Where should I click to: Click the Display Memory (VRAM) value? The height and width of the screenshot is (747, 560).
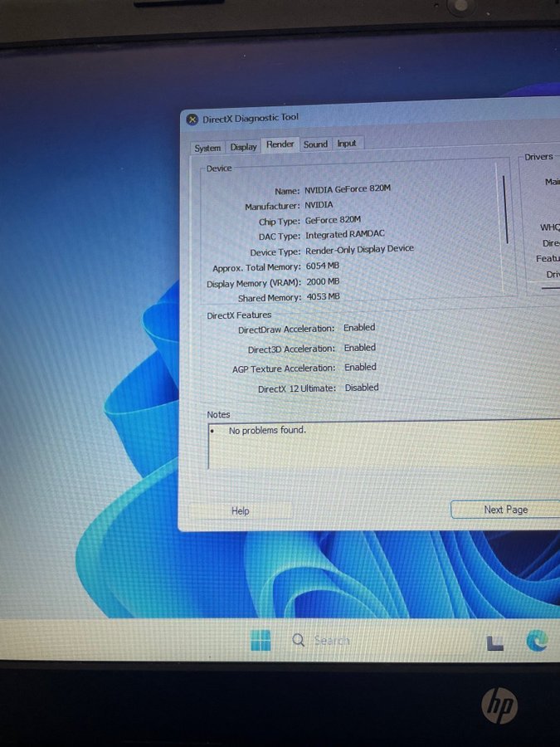coord(322,282)
